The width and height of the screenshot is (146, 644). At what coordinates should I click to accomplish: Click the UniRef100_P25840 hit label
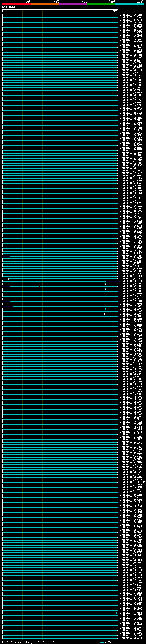[x=131, y=312]
